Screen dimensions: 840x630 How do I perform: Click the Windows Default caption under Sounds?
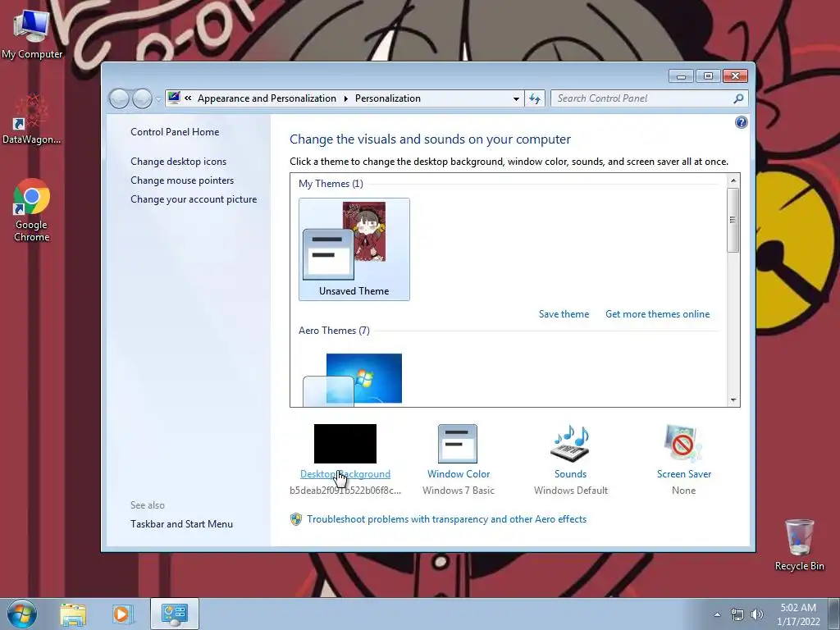[x=571, y=491]
